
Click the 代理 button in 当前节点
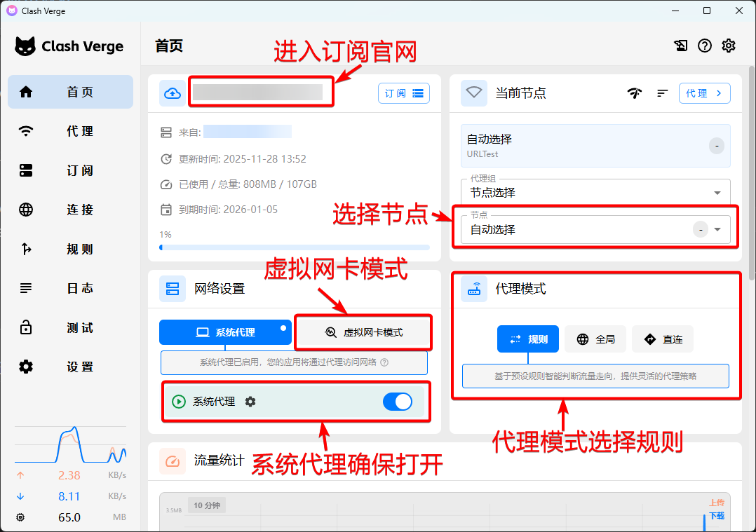704,93
